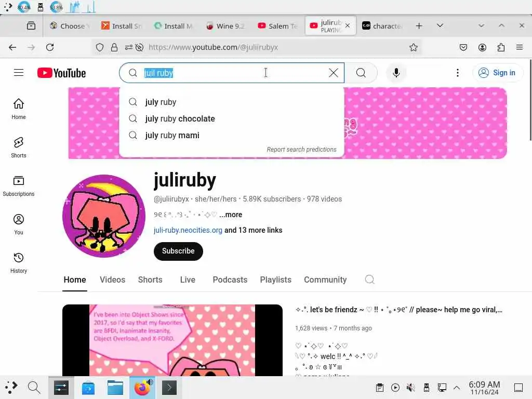Click the search magnifier button

[361, 73]
